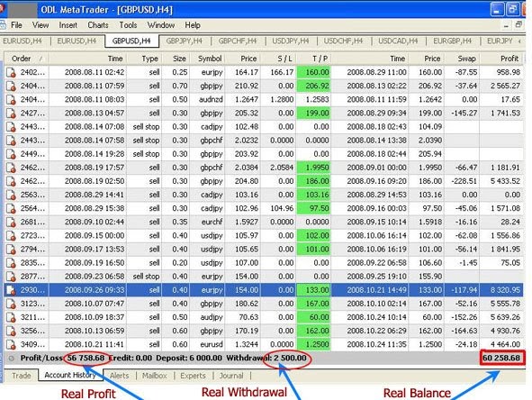
Task: Click order icon for gbpjpy sell 204.80
Action: [x=11, y=181]
